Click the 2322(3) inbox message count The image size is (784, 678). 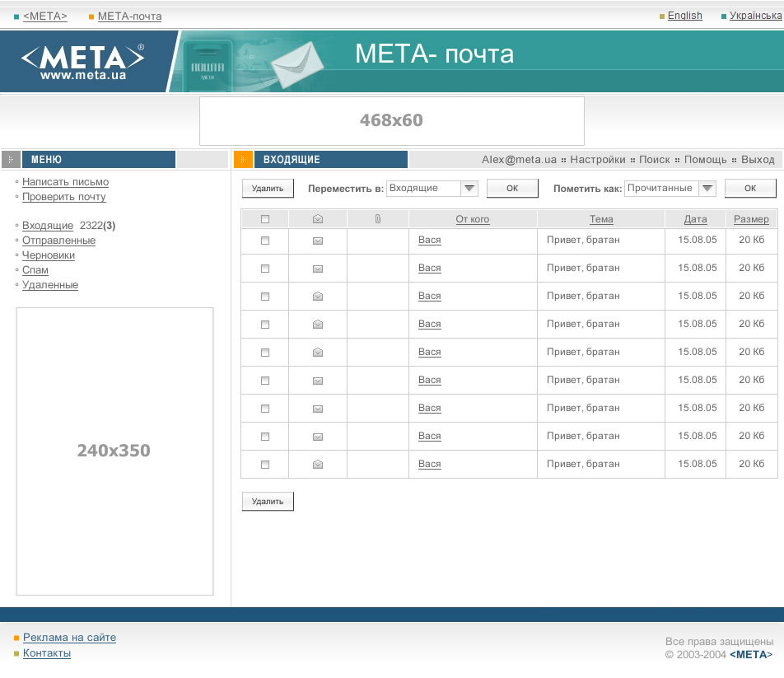tap(97, 226)
